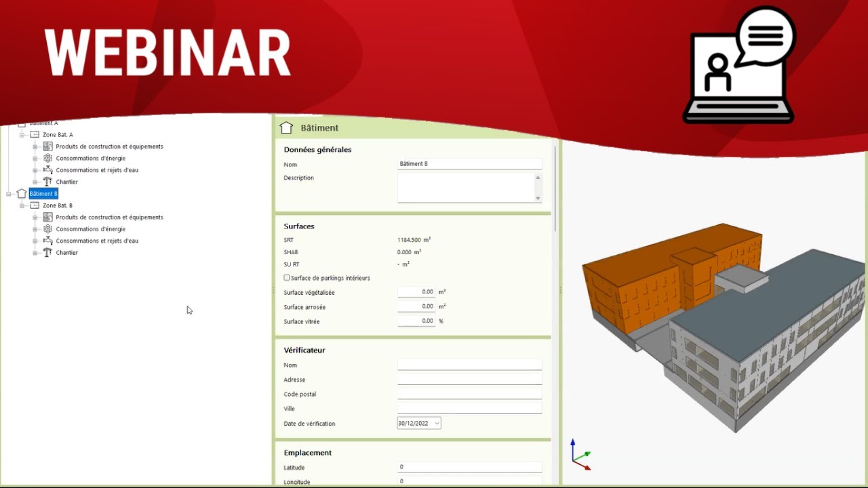Enable Surface de parkings intérieurs checkbox

287,278
